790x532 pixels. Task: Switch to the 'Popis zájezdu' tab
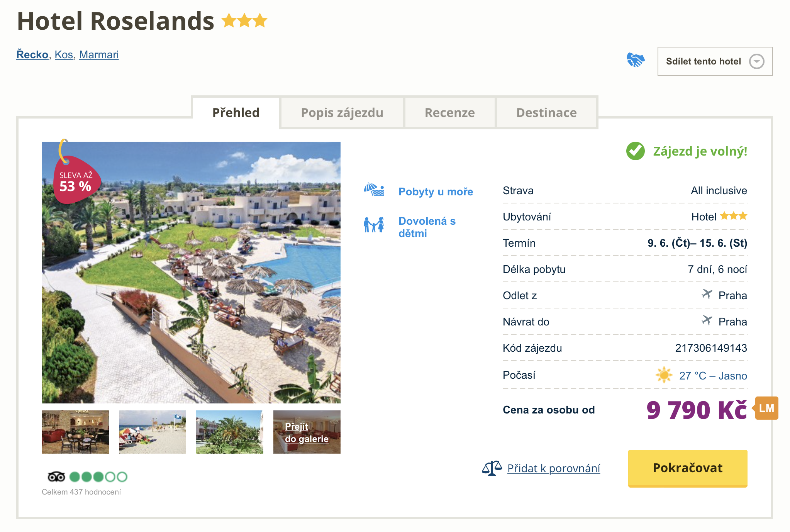(x=342, y=112)
